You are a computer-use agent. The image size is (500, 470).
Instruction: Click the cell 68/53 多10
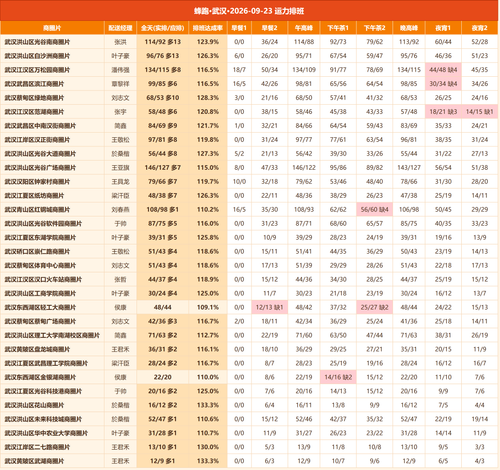pos(163,98)
